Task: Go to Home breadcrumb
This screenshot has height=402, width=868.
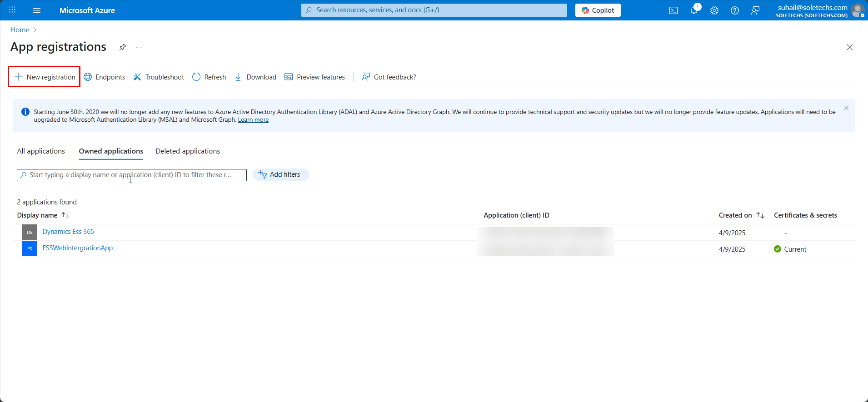Action: (x=20, y=30)
